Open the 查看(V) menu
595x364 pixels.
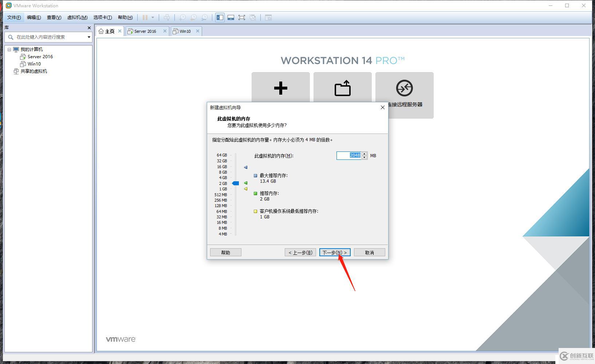point(54,17)
